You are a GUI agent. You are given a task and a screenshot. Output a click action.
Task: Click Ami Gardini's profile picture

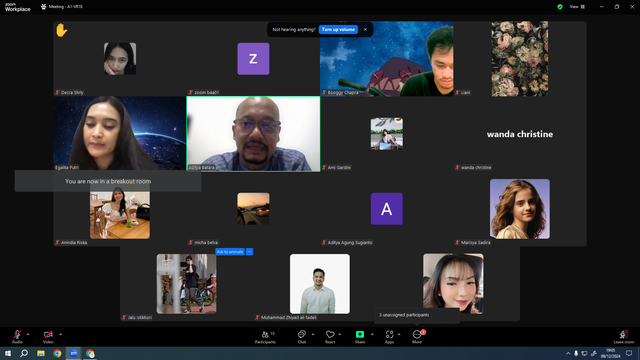coord(387,134)
